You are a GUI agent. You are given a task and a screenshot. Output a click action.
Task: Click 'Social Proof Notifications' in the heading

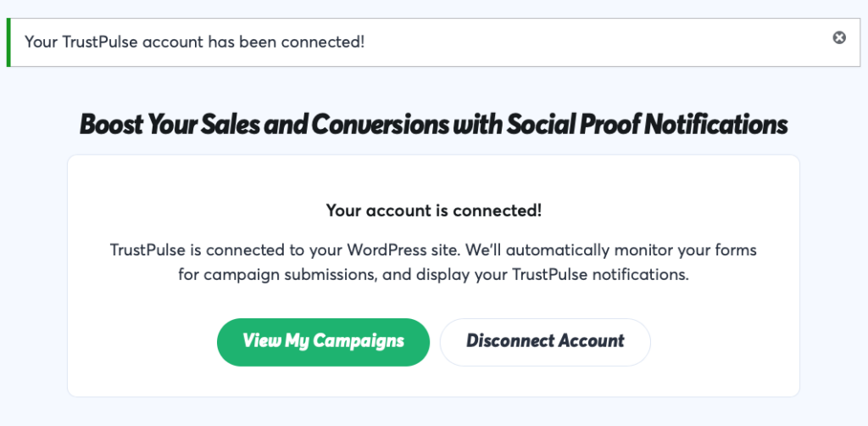(x=647, y=125)
